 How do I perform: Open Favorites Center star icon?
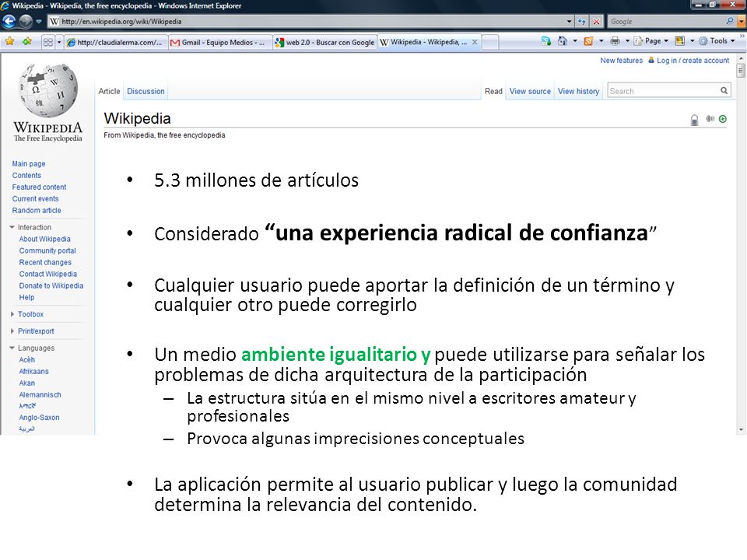[x=9, y=41]
